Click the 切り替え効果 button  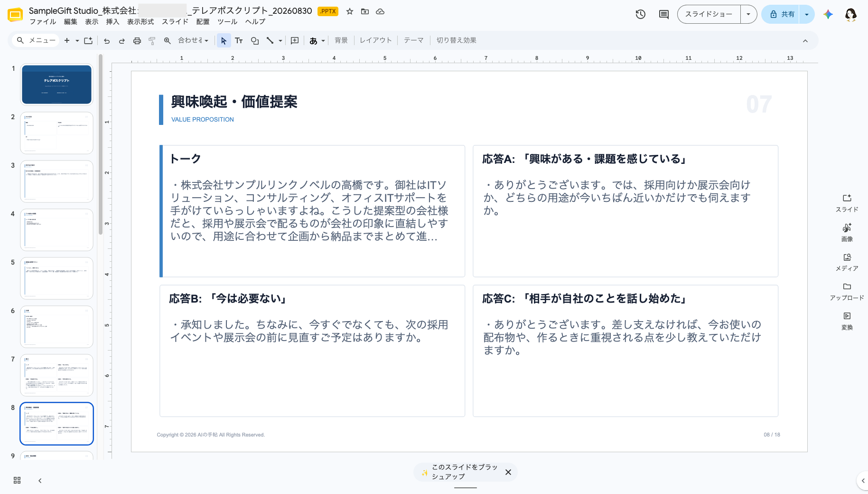457,41
